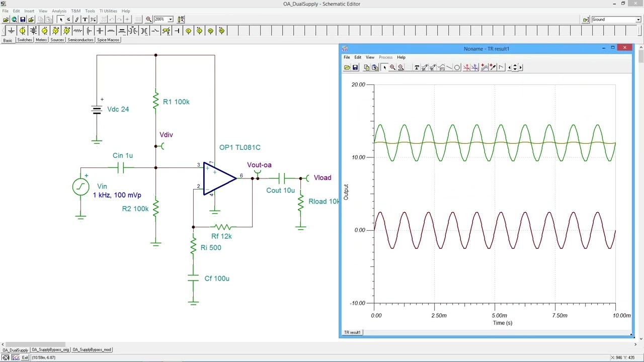This screenshot has height=362, width=644.
Task: Click the diagram window icon in status bar
Action: point(16,357)
